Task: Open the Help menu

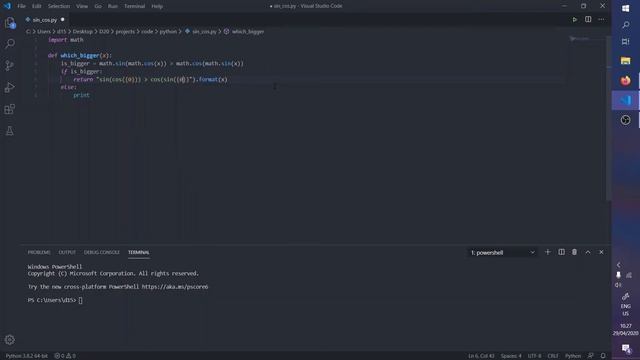Action: [157, 6]
